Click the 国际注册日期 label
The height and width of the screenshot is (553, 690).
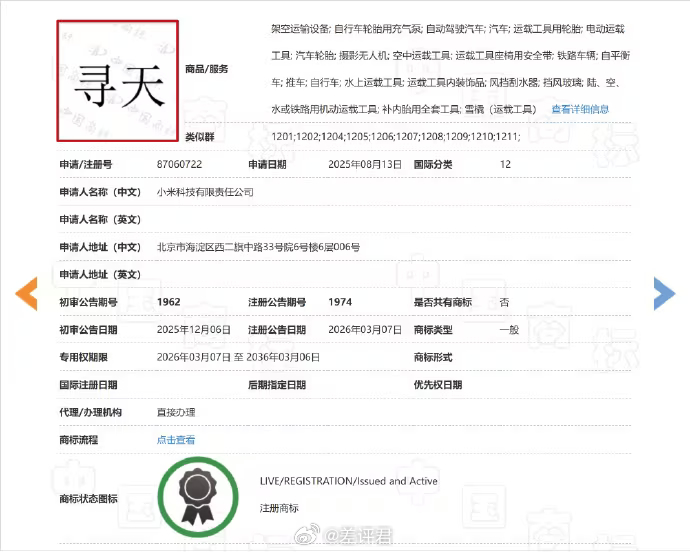click(88, 385)
